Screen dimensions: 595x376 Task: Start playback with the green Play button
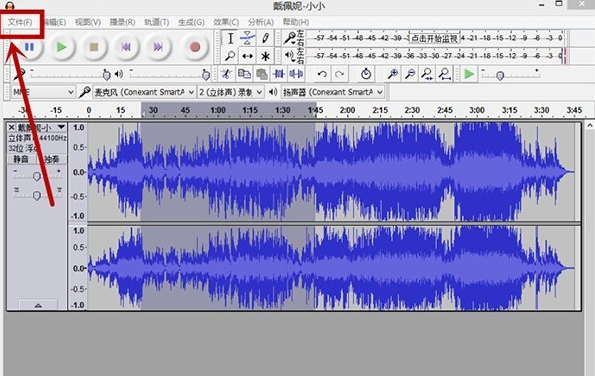pyautogui.click(x=61, y=47)
